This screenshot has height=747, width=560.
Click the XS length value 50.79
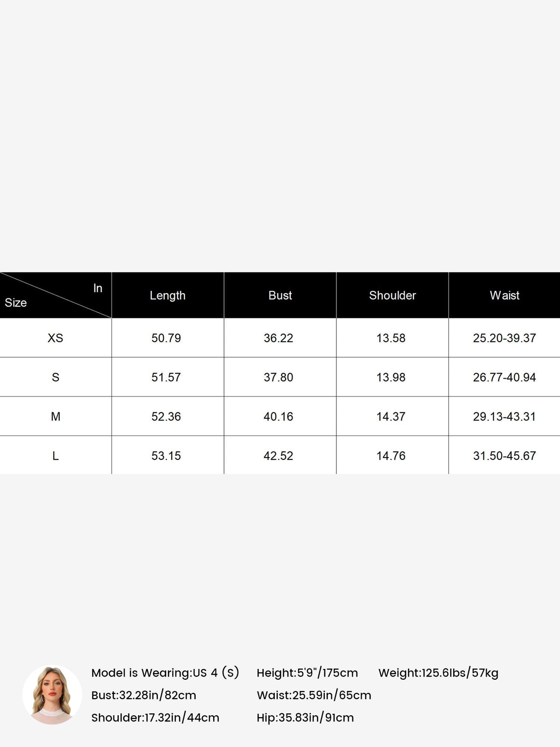click(166, 338)
